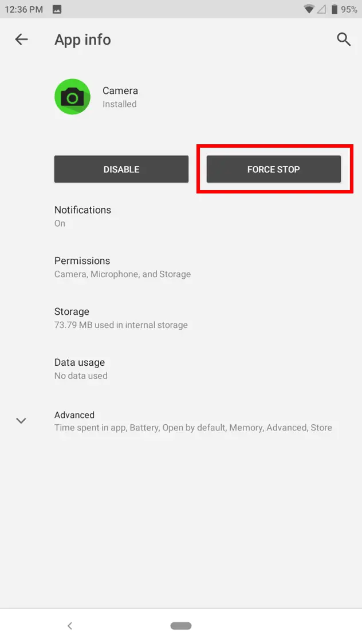Tap the picture notification icon in status bar
Image resolution: width=362 pixels, height=644 pixels.
tap(57, 9)
